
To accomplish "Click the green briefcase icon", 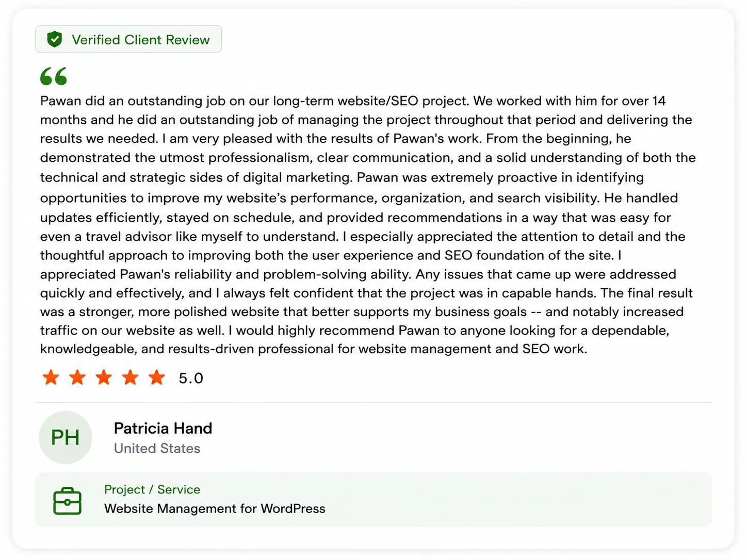I will 68,501.
